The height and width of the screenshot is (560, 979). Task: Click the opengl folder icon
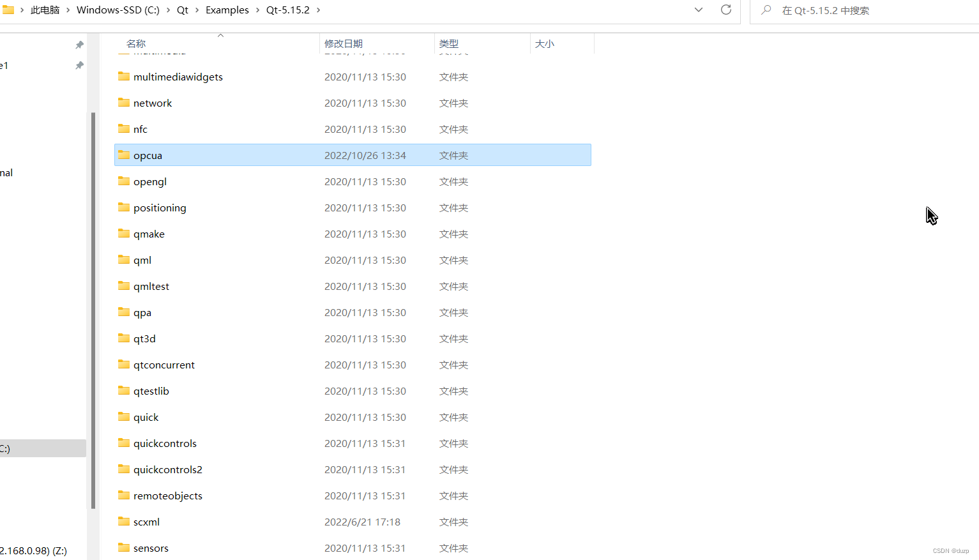(124, 181)
